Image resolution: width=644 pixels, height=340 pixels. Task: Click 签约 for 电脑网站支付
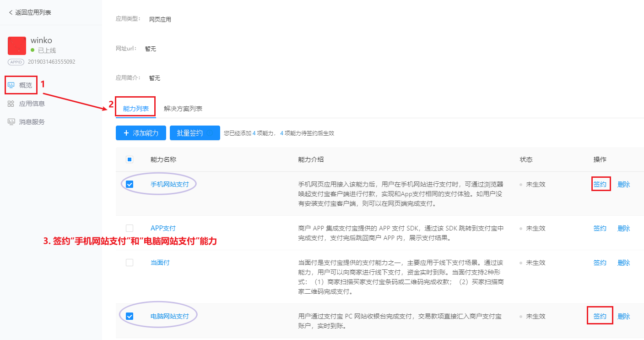[x=600, y=316]
